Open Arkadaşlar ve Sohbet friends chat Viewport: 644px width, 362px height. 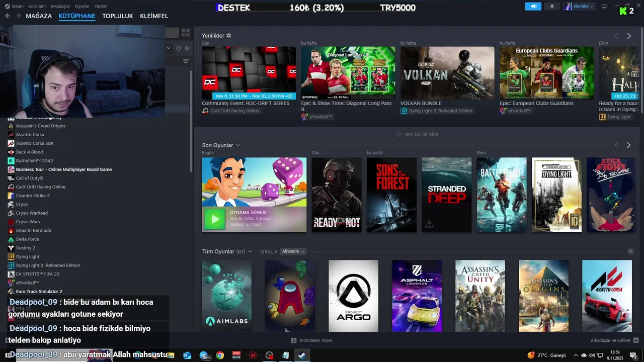pyautogui.click(x=614, y=340)
